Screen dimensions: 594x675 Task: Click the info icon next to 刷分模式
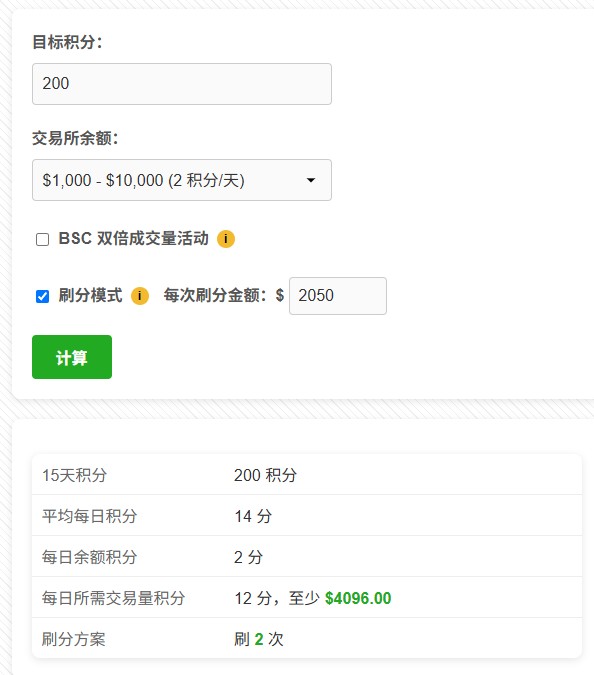tap(140, 296)
